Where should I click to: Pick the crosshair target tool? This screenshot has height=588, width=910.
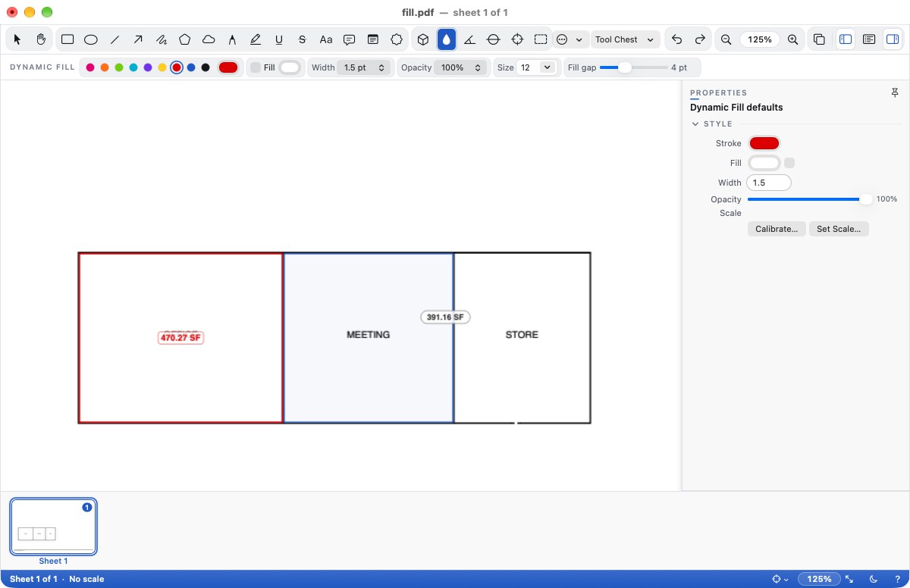click(517, 39)
